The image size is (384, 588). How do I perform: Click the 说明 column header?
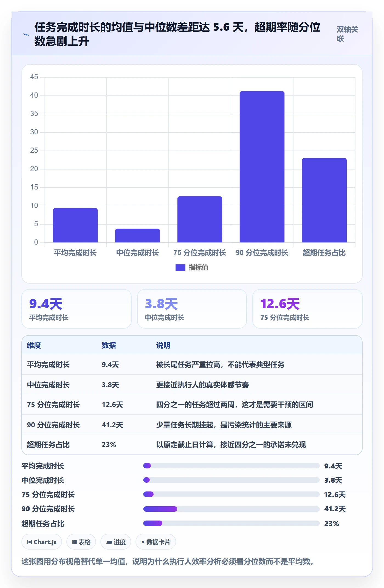[163, 345]
